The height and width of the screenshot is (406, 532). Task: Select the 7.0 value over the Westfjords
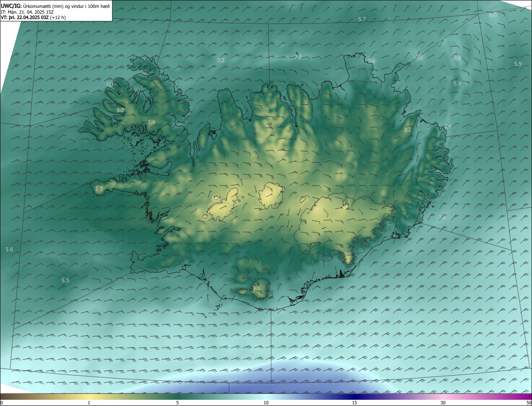click(109, 84)
